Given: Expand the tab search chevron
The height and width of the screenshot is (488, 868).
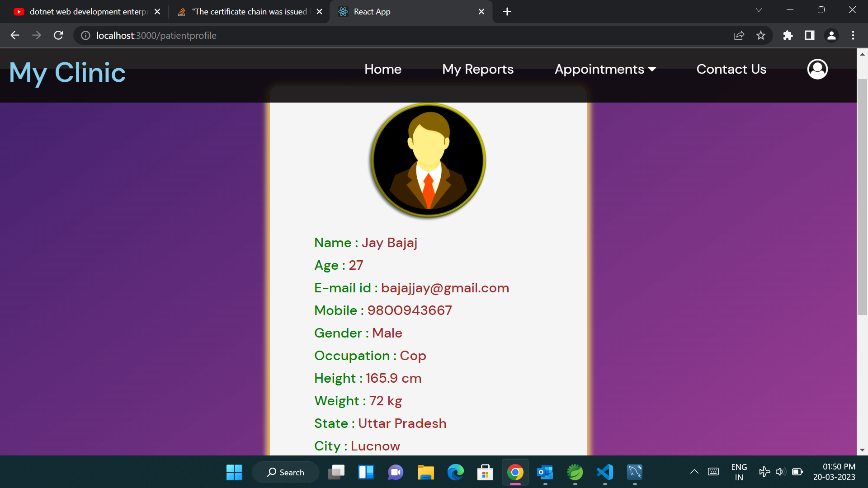Looking at the screenshot, I should (759, 10).
